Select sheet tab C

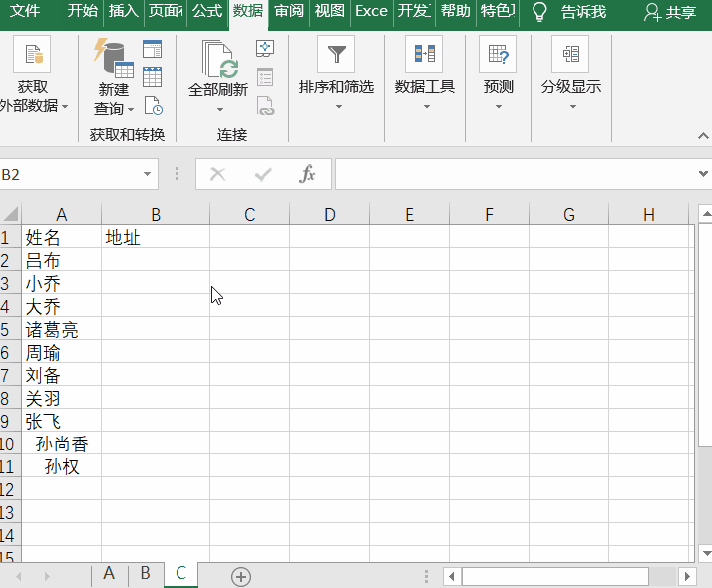click(180, 573)
